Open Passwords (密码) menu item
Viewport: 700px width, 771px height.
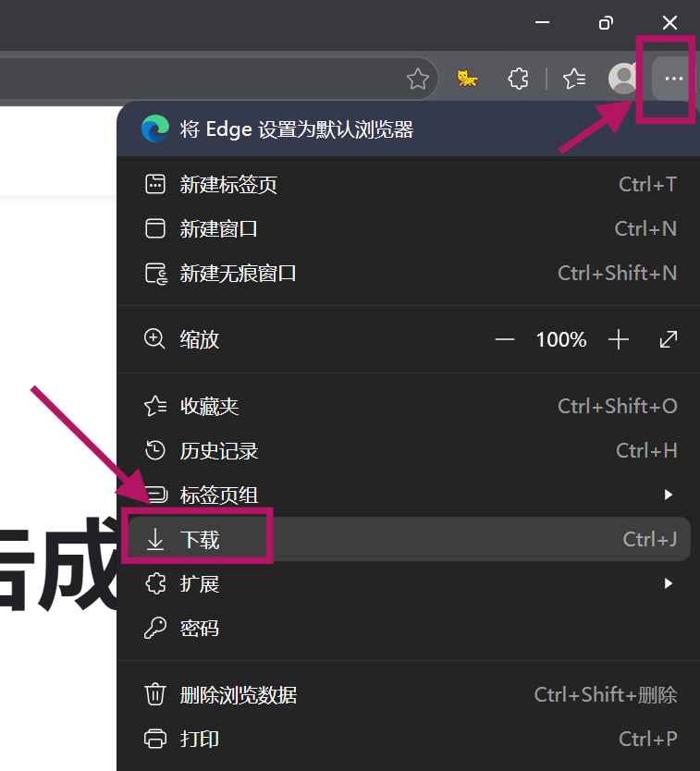point(409,629)
